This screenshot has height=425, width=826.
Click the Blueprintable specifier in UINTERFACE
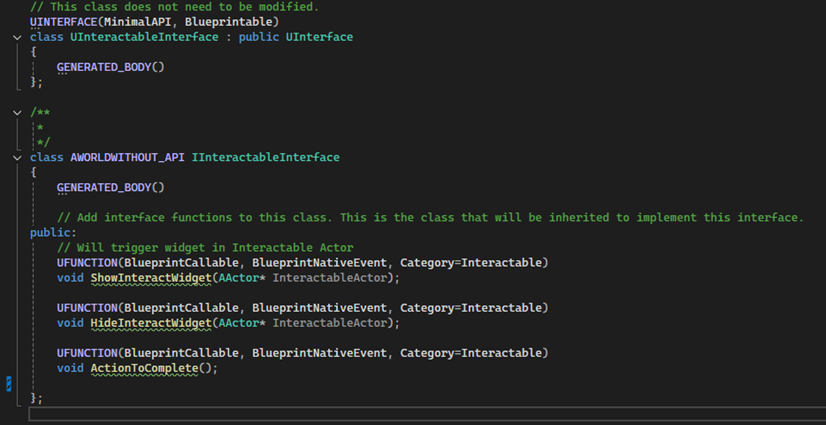coord(229,22)
